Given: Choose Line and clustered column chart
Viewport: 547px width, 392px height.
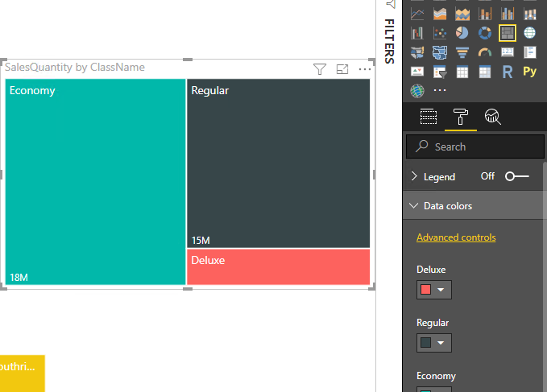Looking at the screenshot, I should click(508, 14).
